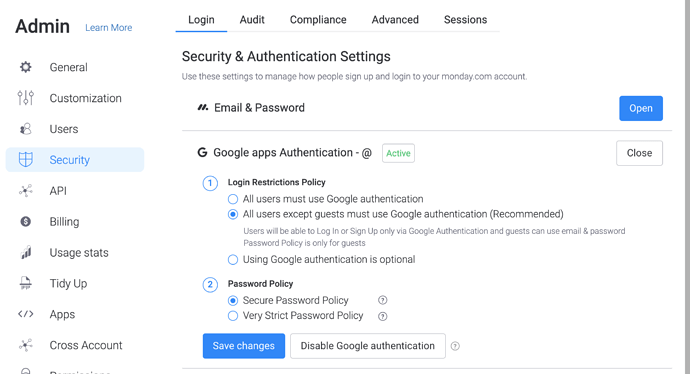Switch to the Audit tab
The width and height of the screenshot is (690, 374).
coord(252,20)
